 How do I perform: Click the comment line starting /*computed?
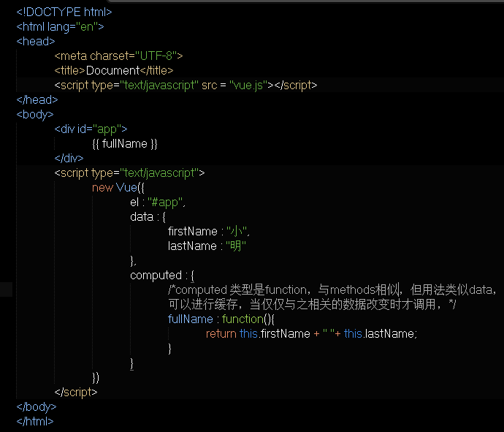pyautogui.click(x=332, y=290)
